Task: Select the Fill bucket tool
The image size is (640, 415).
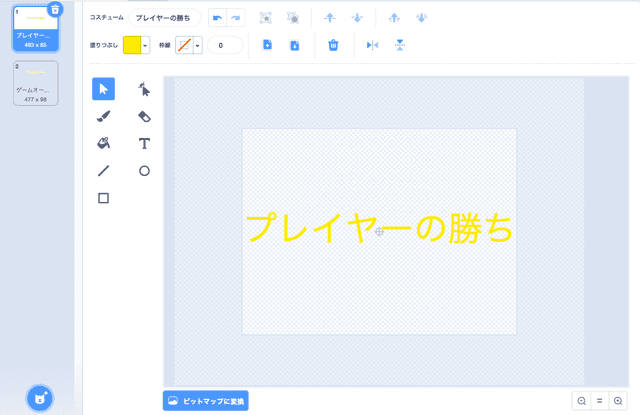Action: (x=103, y=143)
